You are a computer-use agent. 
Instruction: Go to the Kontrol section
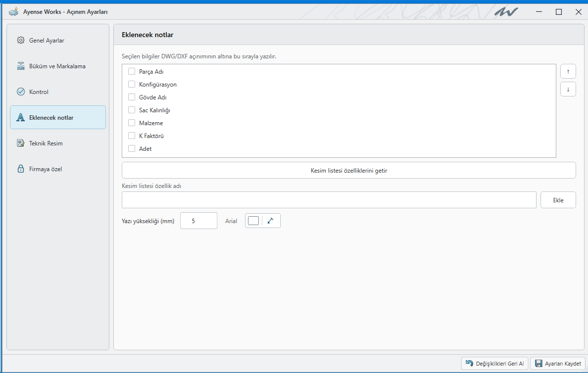pos(58,92)
